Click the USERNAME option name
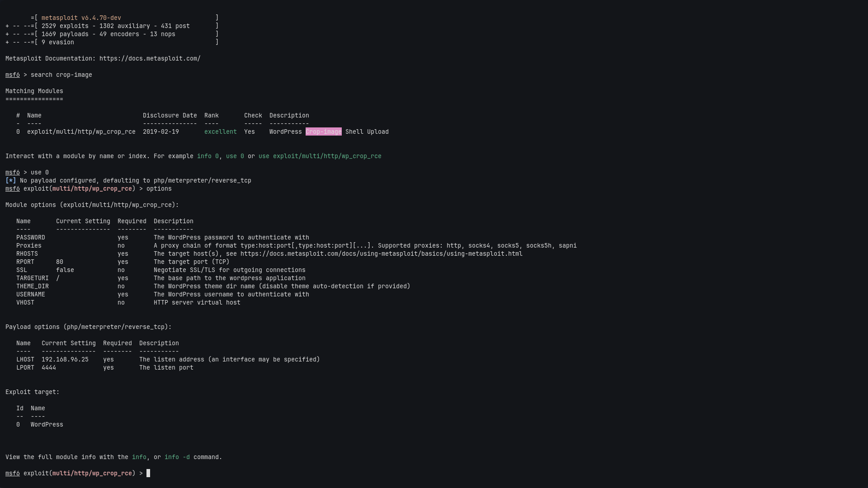Screen dimensions: 868x488 tap(30, 295)
